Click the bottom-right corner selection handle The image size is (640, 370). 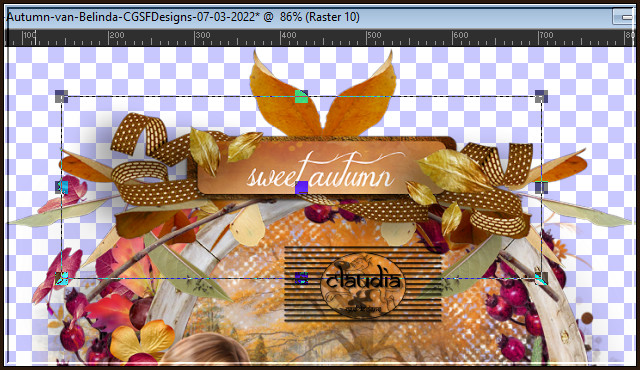(541, 279)
